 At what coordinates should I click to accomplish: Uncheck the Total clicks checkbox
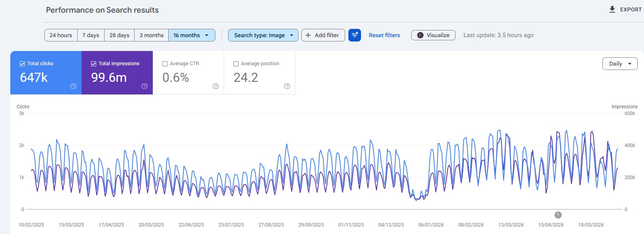[x=23, y=64]
